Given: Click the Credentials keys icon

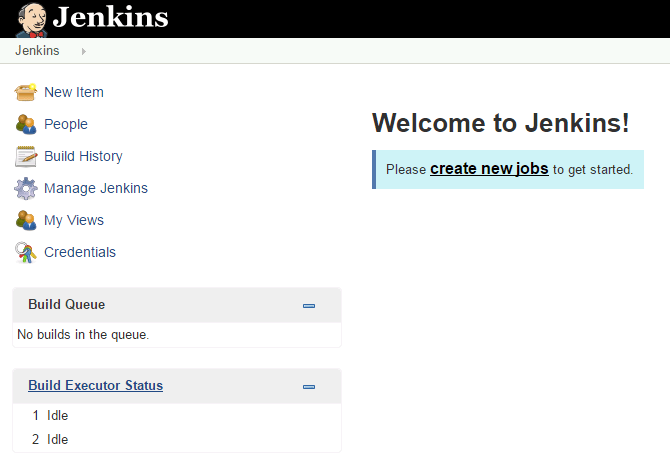Looking at the screenshot, I should click(x=26, y=252).
